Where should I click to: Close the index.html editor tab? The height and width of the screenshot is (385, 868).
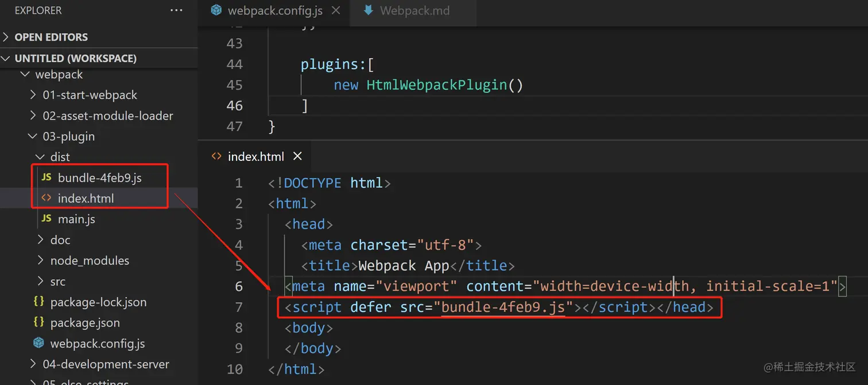[297, 156]
